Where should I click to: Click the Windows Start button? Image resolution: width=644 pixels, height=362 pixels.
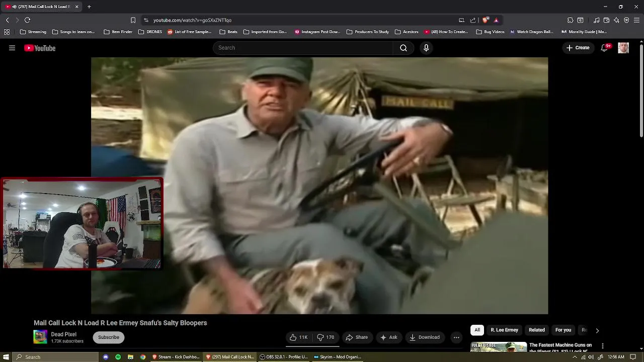[6, 357]
